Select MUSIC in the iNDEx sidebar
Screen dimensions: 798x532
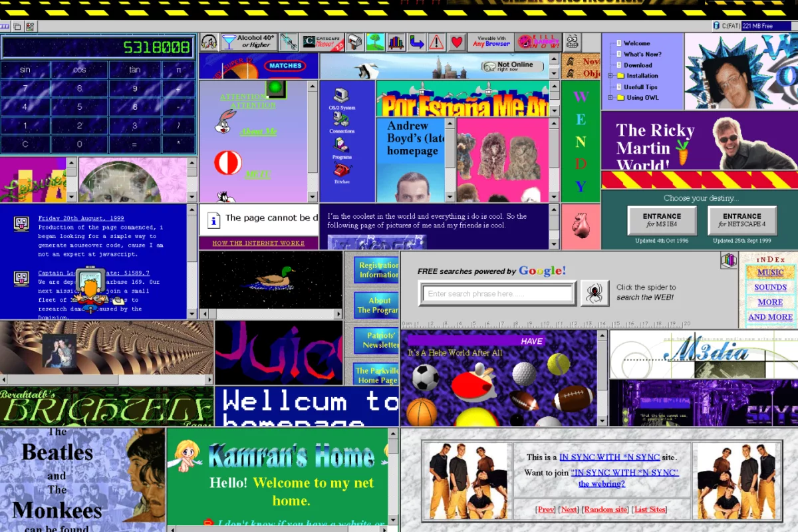click(x=769, y=273)
